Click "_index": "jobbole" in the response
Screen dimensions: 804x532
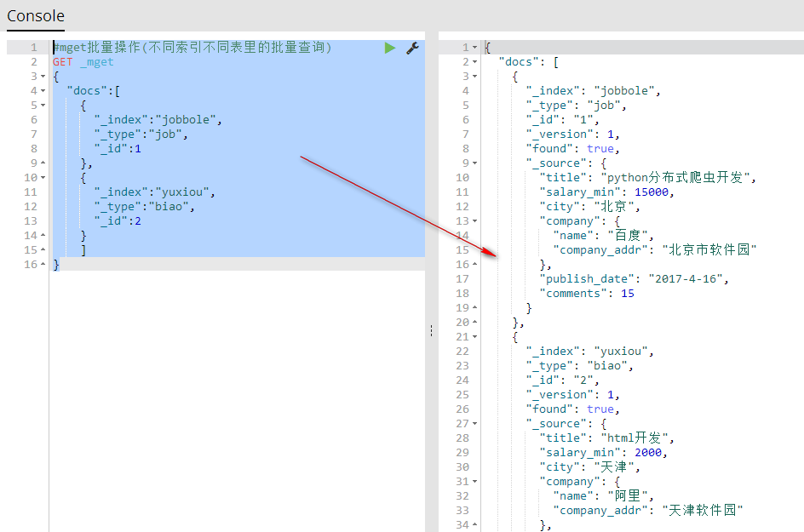point(594,91)
